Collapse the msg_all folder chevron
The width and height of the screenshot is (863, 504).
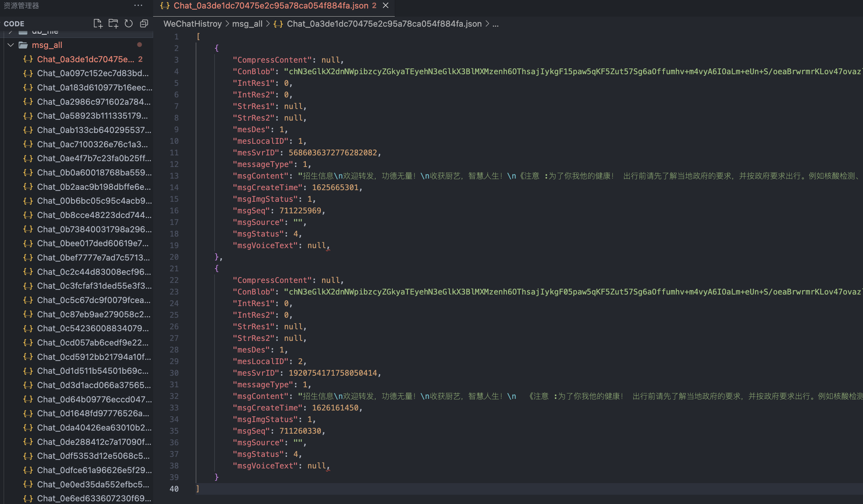coord(11,45)
